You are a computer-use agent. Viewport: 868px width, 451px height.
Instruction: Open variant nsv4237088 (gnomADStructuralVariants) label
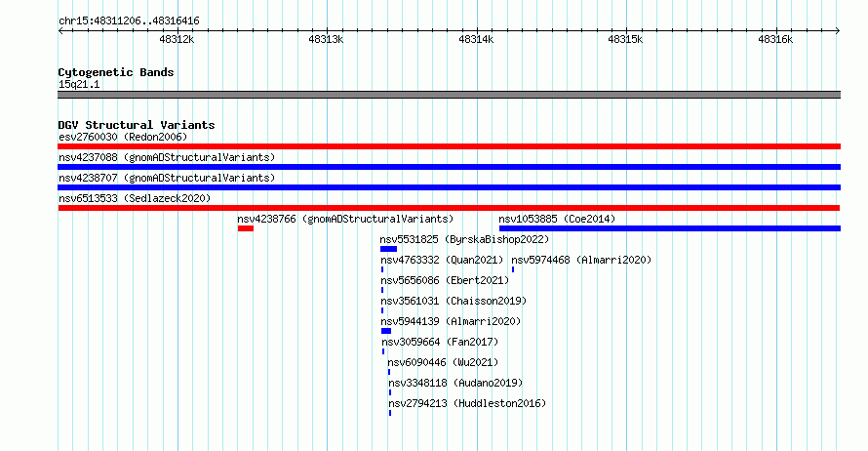click(167, 157)
